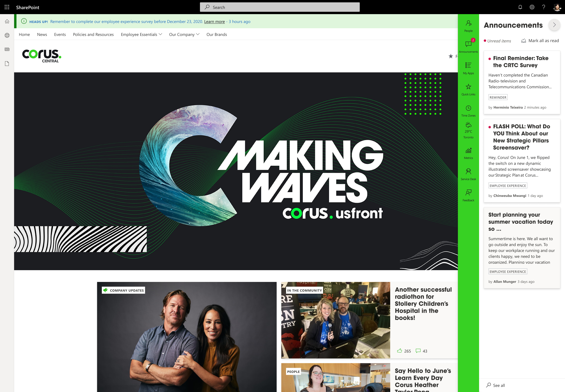
Task: Switch to the News tab
Action: click(42, 34)
